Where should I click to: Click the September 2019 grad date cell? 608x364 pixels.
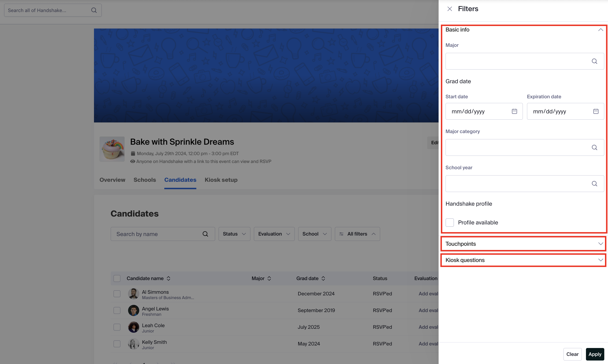(x=316, y=310)
